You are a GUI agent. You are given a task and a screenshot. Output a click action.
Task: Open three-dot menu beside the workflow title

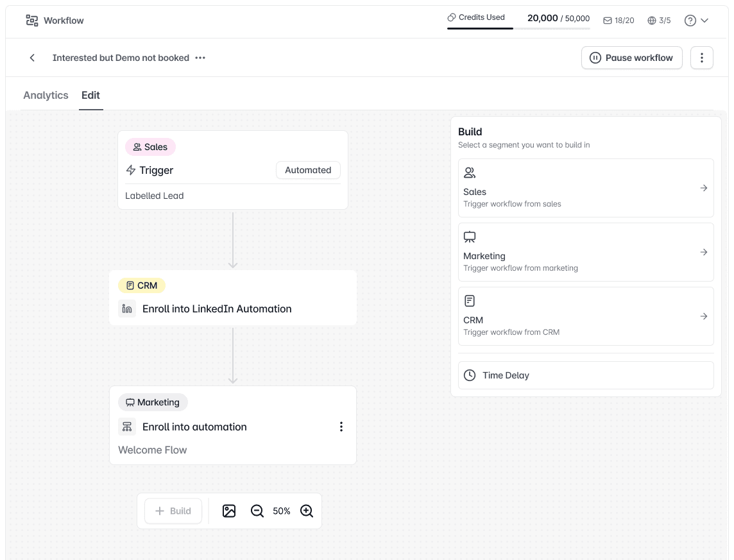(200, 58)
